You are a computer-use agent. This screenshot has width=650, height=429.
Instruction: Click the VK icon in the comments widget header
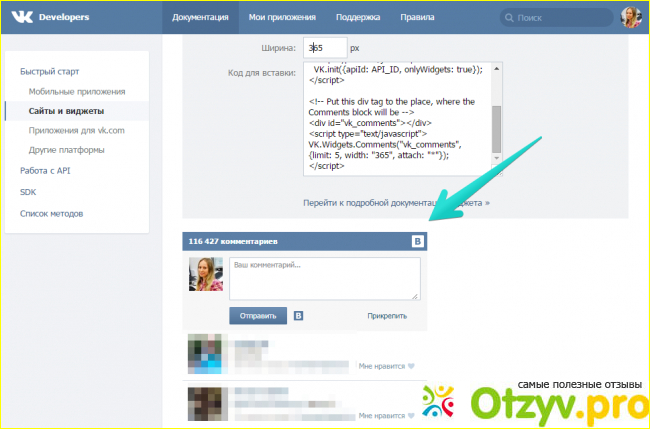[x=418, y=242]
